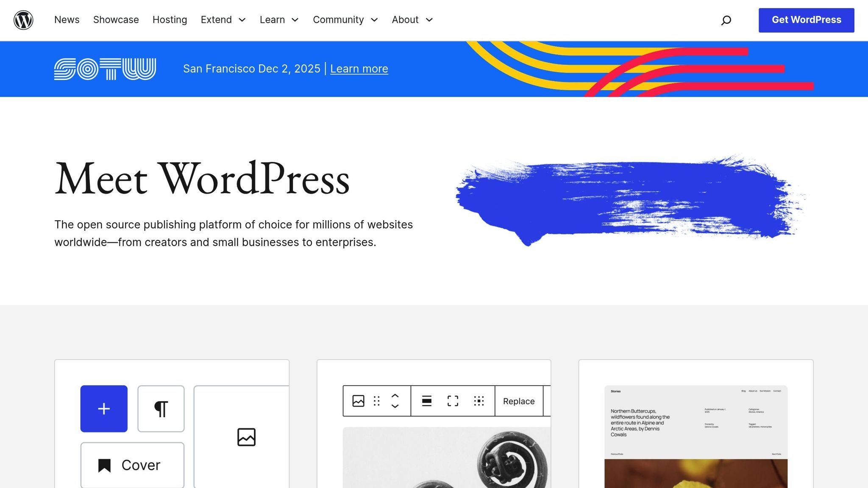Click the image placeholder icon
Viewport: 868px width, 488px height.
click(x=246, y=437)
